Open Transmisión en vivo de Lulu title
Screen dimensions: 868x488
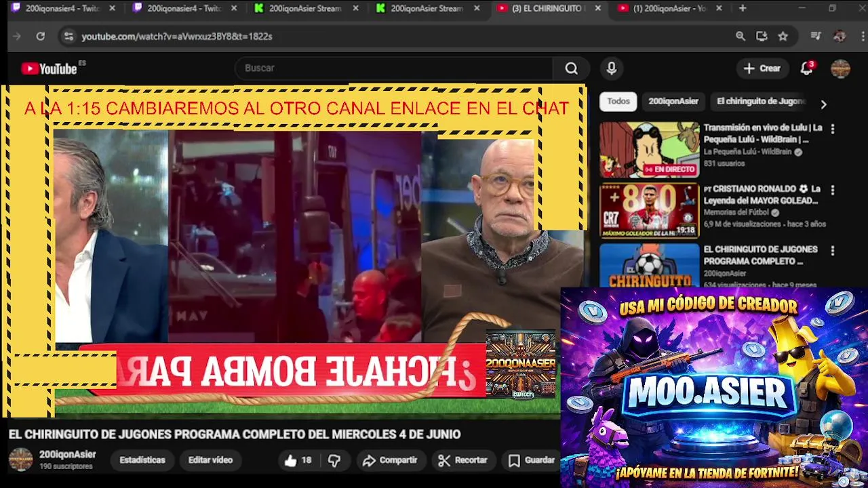[763, 133]
